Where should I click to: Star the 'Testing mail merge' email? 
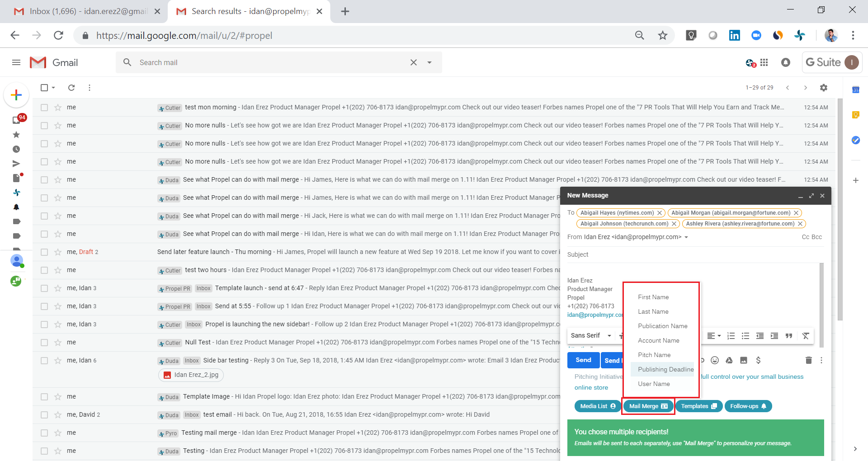point(58,433)
